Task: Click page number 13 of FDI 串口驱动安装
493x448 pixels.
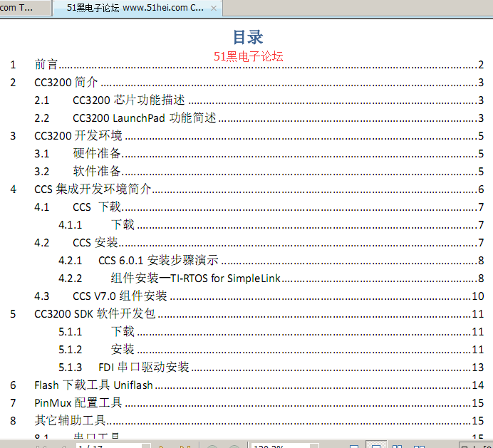Action: click(x=478, y=368)
